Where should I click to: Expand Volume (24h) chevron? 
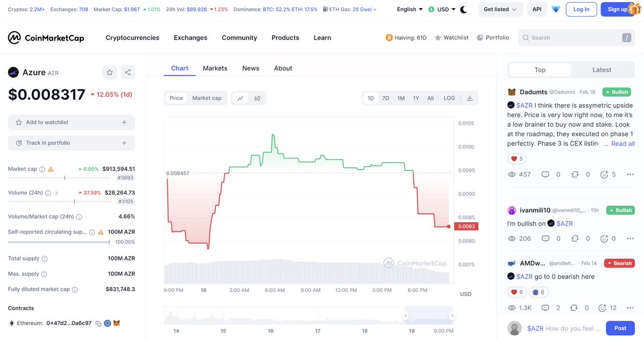pyautogui.click(x=57, y=193)
